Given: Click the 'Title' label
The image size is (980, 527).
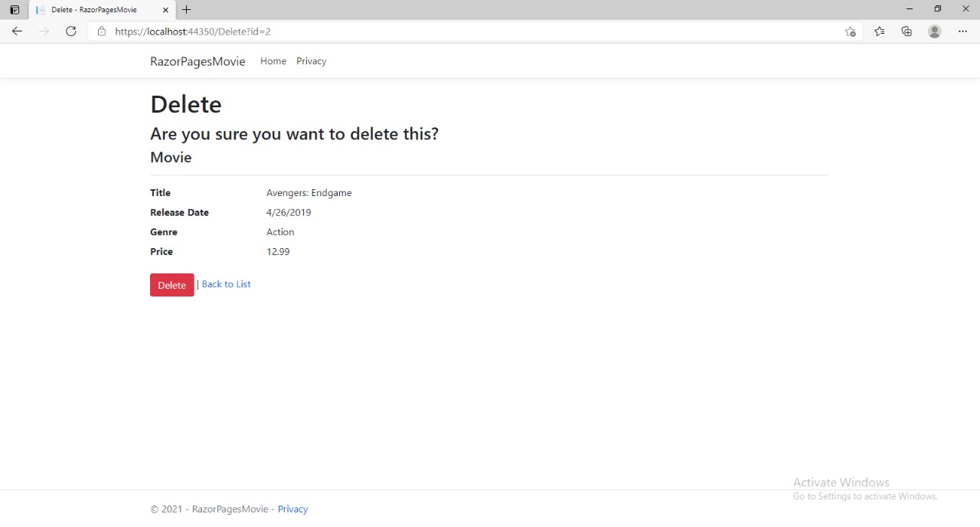Looking at the screenshot, I should click(x=160, y=193).
